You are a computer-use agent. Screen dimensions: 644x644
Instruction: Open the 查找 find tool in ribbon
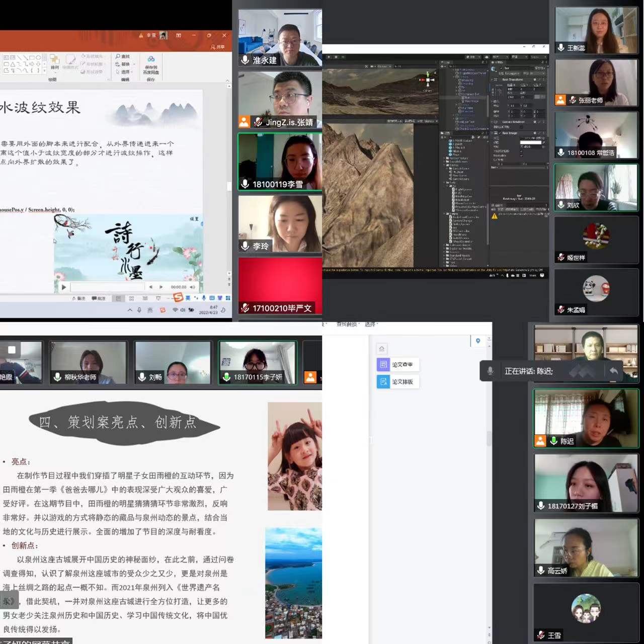123,56
